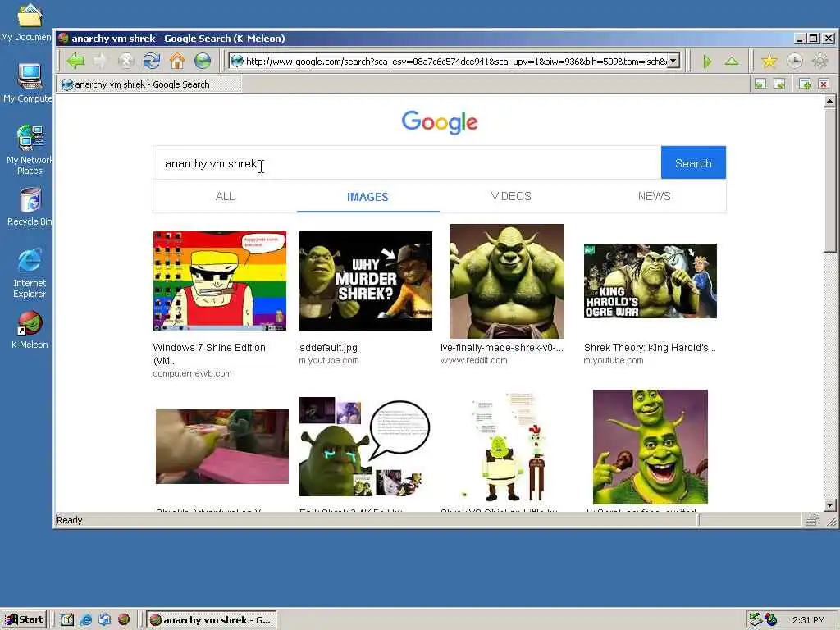Image resolution: width=840 pixels, height=630 pixels.
Task: Launch Internet Explorer desktop icon
Action: pos(30,273)
